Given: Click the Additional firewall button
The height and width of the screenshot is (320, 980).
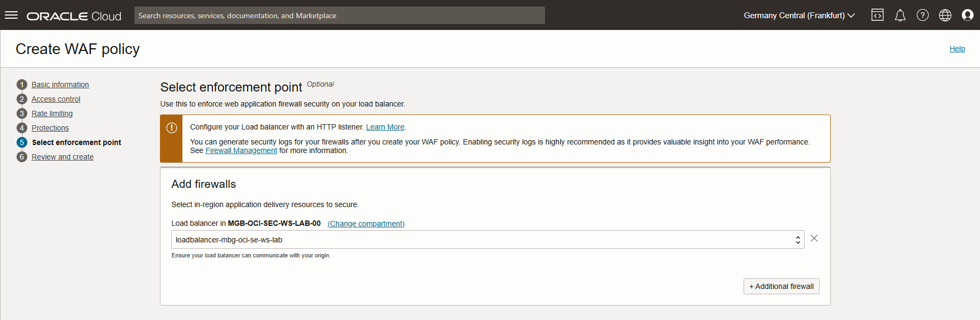Looking at the screenshot, I should (x=782, y=286).
